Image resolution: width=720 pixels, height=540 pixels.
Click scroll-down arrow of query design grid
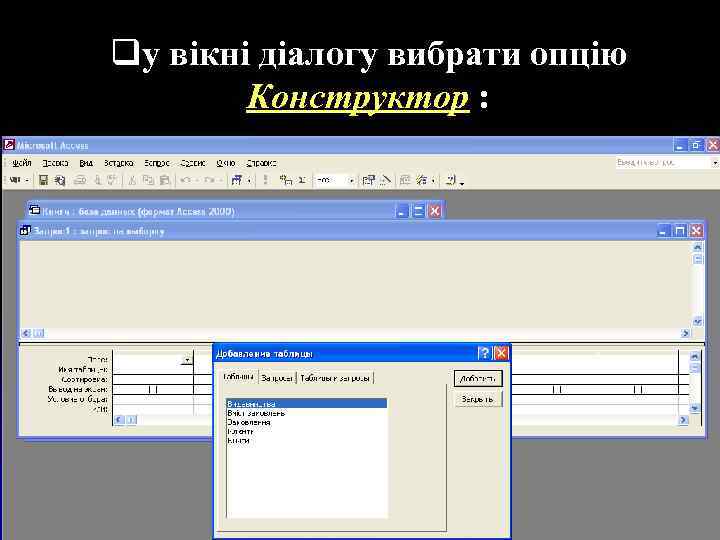[695, 408]
